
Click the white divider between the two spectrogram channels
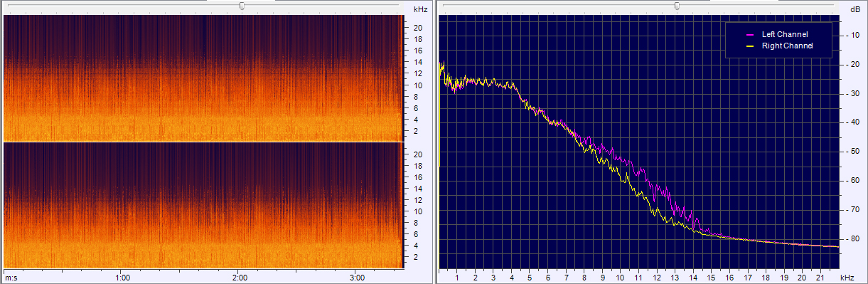pos(203,142)
